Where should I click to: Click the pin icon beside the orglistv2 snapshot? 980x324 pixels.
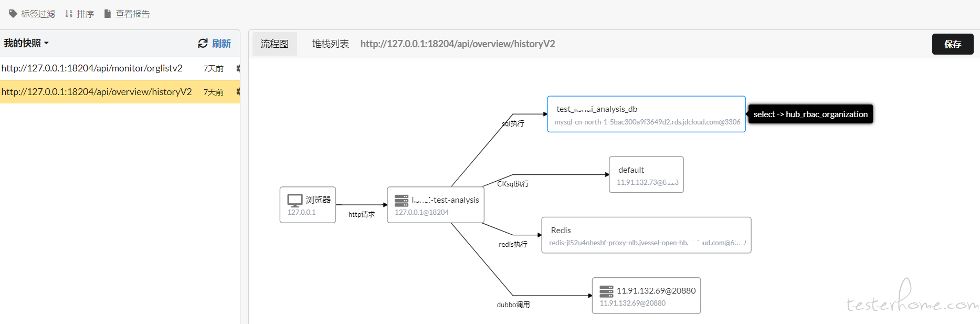(238, 68)
